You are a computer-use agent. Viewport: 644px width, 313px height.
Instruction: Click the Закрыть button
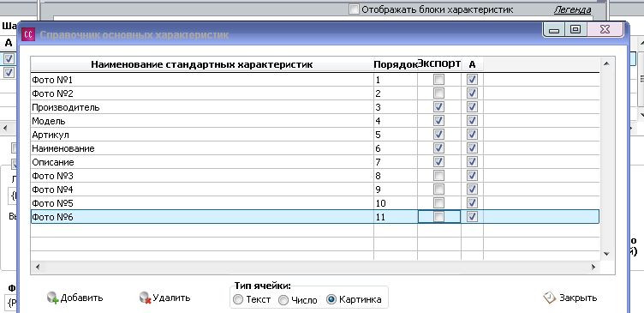click(570, 298)
